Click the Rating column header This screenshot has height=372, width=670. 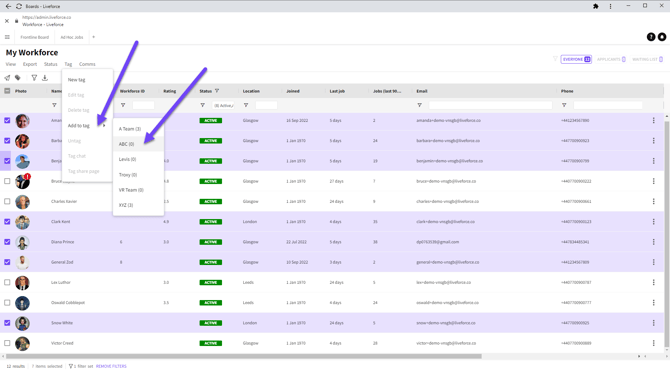click(170, 91)
